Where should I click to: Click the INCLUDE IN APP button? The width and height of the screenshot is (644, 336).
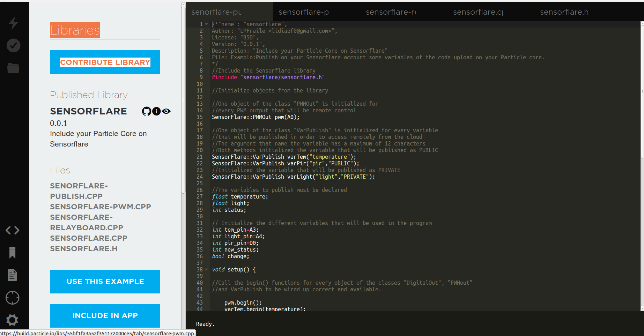(x=105, y=316)
